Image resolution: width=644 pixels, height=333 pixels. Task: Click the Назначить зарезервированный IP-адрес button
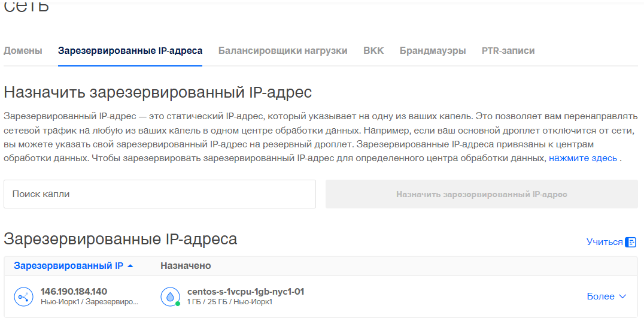tap(481, 194)
